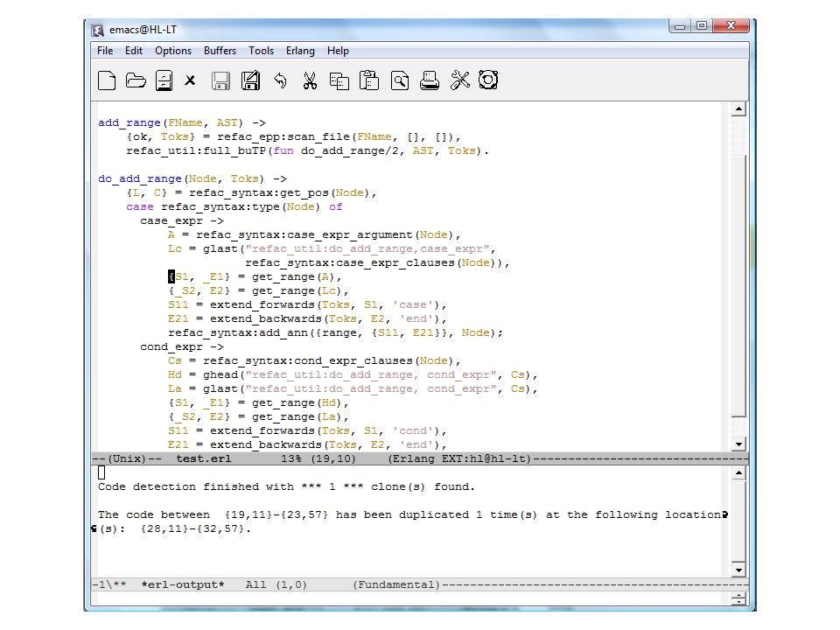Screen dimensions: 840x630
Task: Click the Save As toolbar icon
Action: pyautogui.click(x=250, y=80)
